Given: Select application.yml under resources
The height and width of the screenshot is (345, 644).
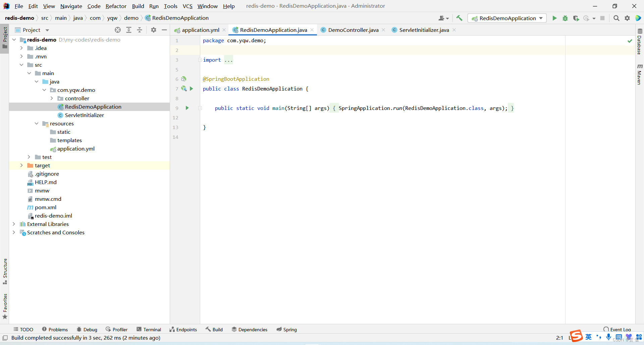Looking at the screenshot, I should 76,149.
